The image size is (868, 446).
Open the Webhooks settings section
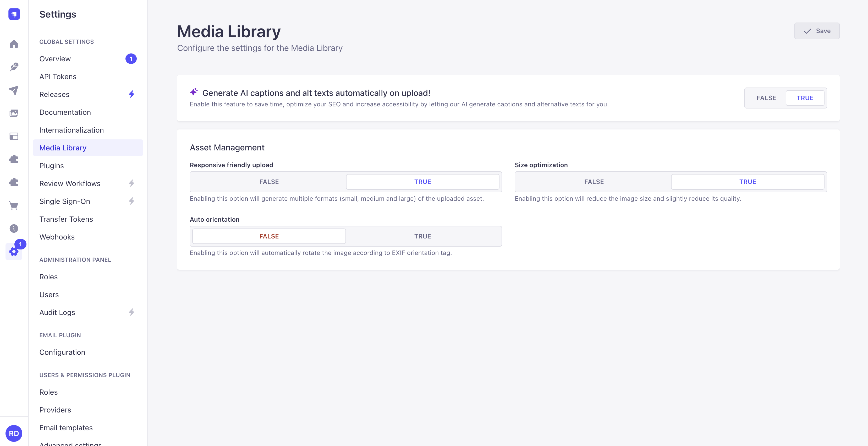point(57,237)
